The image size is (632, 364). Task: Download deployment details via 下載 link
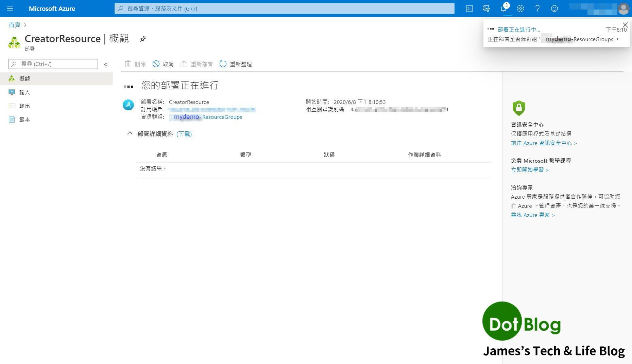[184, 134]
